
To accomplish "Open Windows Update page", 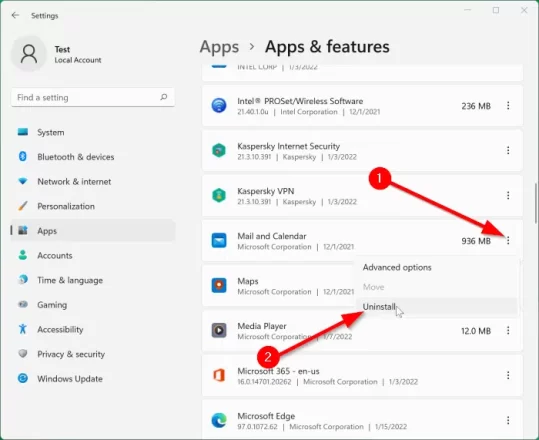I will click(x=93, y=378).
